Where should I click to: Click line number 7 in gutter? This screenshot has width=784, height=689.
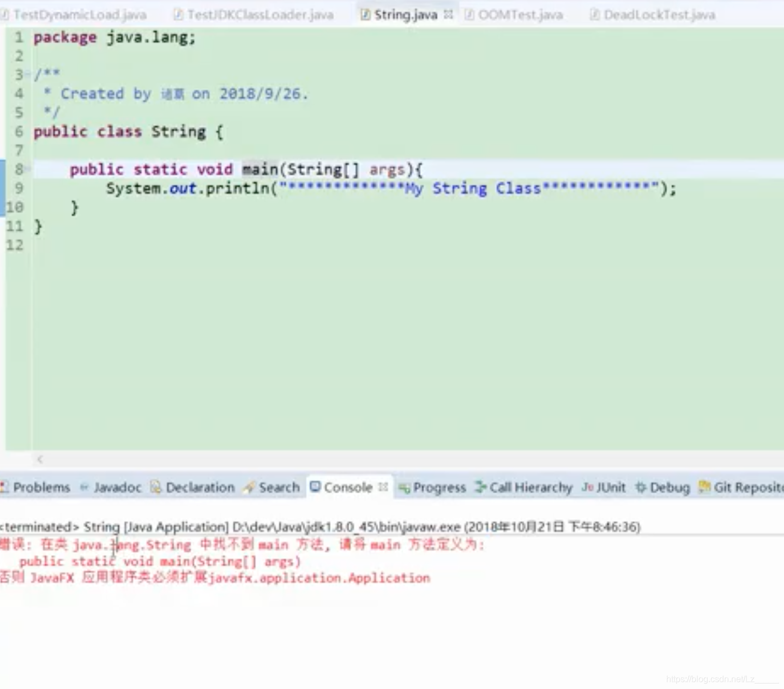(19, 150)
